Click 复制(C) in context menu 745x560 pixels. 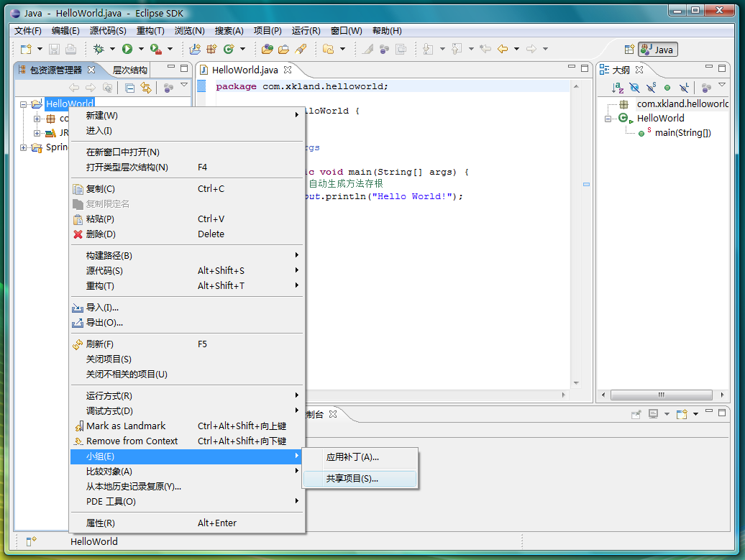187,189
